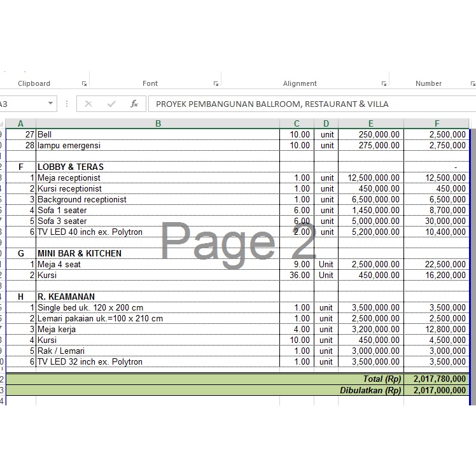Select column E header

tap(371, 123)
